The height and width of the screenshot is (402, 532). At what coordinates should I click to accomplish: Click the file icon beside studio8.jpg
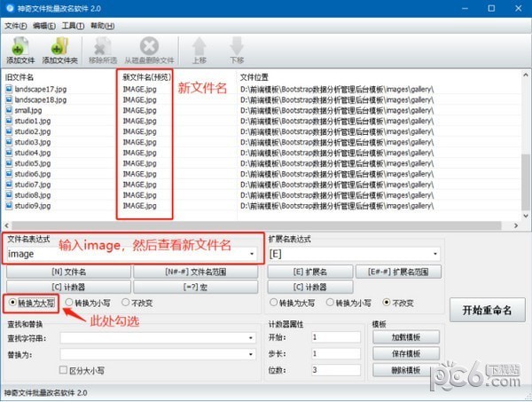click(9, 195)
